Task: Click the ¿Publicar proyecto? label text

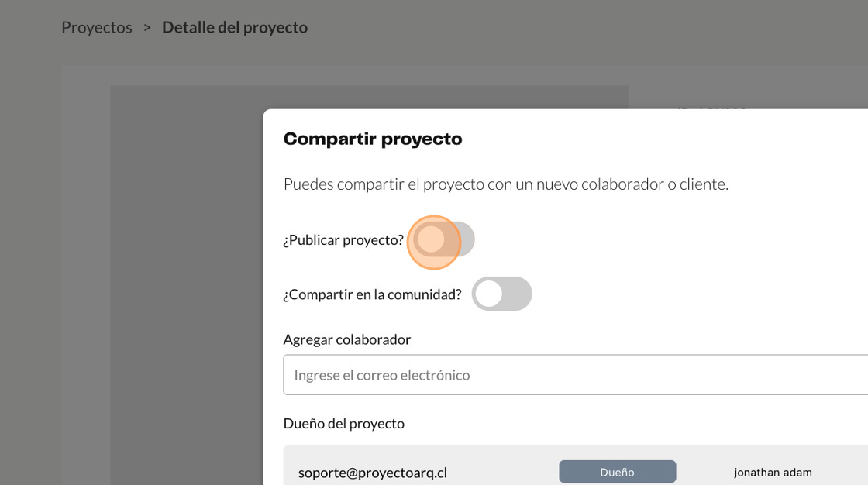Action: 343,240
